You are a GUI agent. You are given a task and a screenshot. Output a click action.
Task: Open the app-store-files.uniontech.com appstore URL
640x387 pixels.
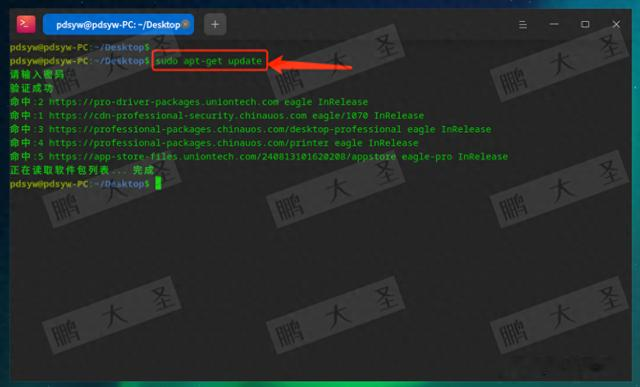pyautogui.click(x=222, y=157)
